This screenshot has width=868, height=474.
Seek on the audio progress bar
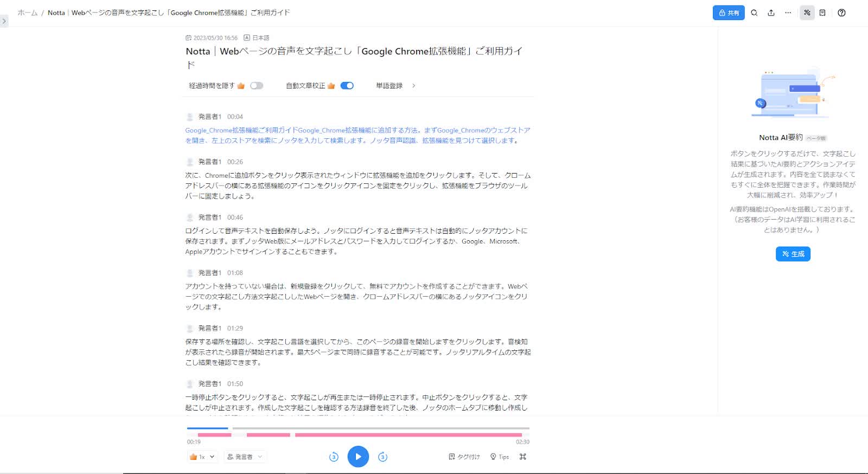pyautogui.click(x=358, y=428)
